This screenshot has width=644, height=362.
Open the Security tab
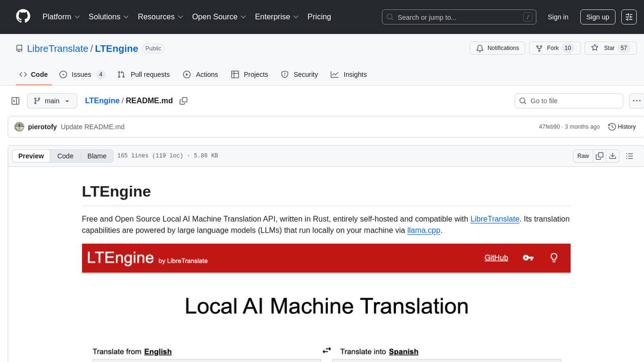300,74
